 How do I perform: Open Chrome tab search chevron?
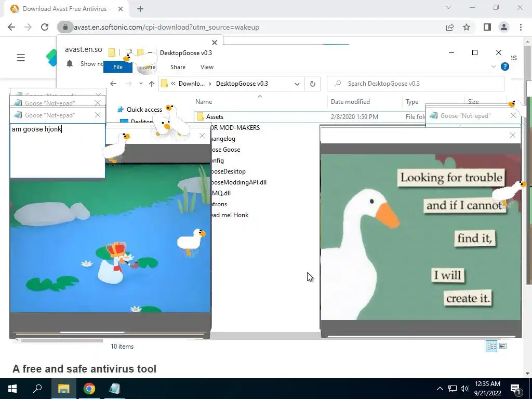point(448,7)
